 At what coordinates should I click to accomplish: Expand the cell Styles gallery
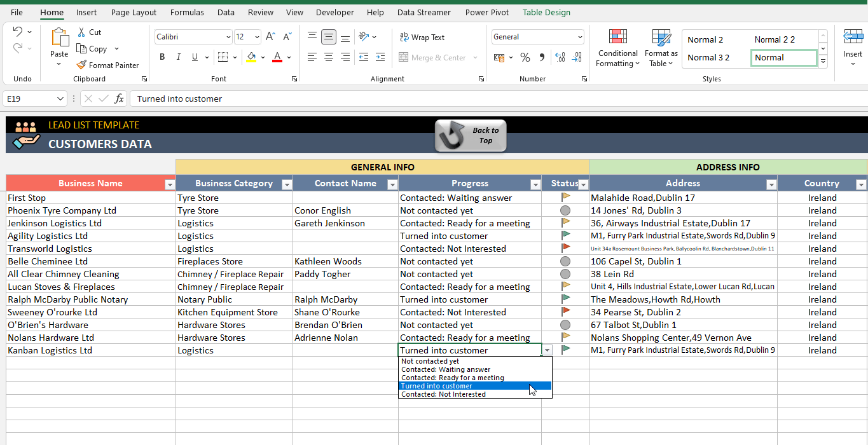click(823, 62)
